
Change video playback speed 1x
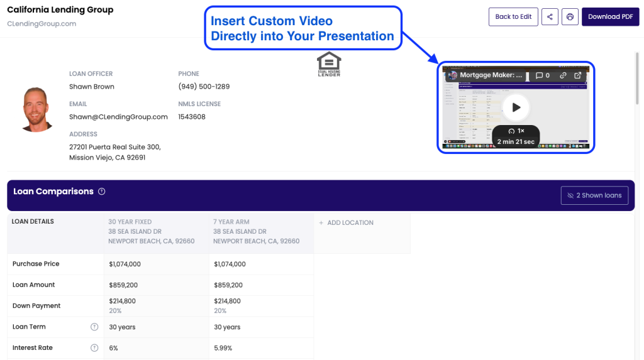pyautogui.click(x=516, y=131)
